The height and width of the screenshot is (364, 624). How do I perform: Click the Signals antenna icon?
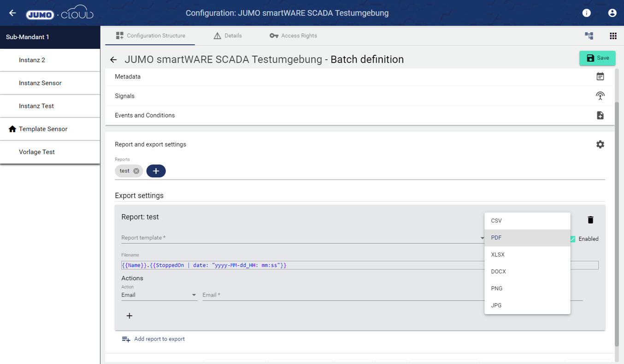click(600, 96)
